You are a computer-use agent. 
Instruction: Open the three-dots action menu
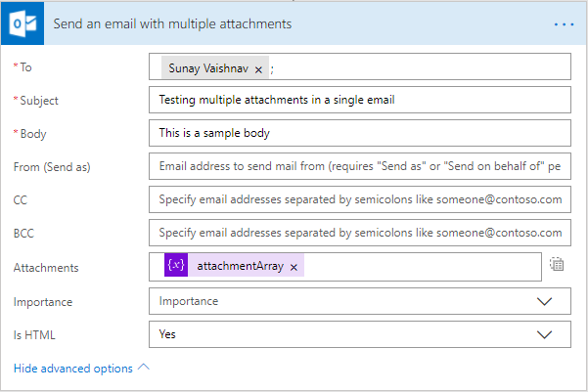point(564,22)
